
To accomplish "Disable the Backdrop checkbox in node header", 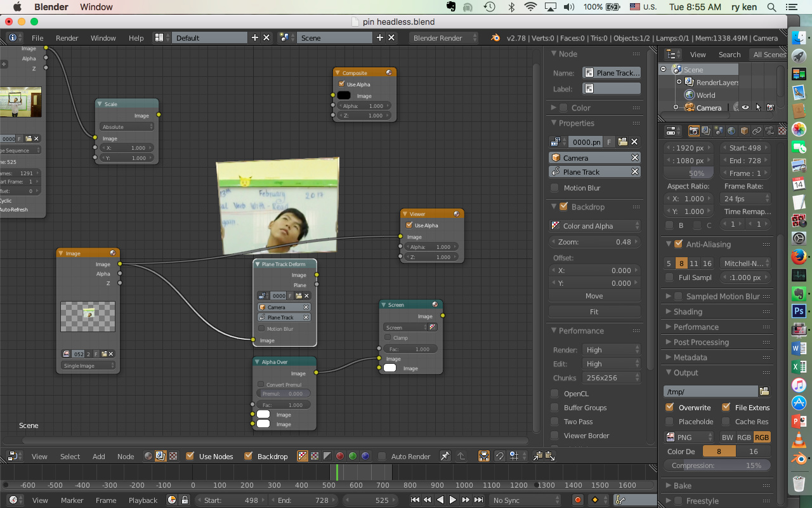I will coord(248,456).
